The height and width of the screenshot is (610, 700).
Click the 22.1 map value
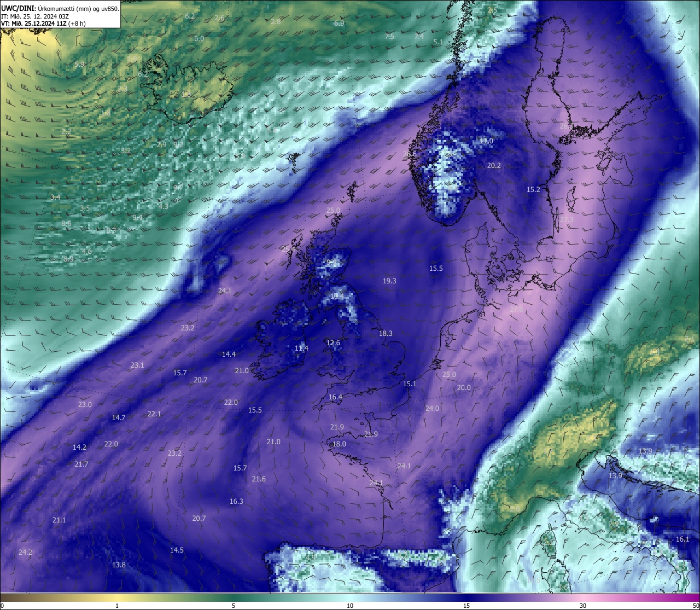point(154,414)
